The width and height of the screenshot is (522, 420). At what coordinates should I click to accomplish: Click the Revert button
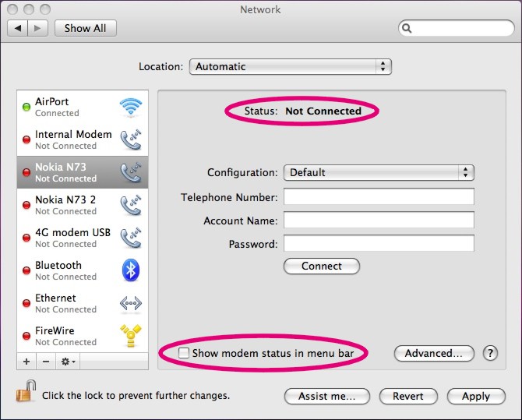pos(408,396)
